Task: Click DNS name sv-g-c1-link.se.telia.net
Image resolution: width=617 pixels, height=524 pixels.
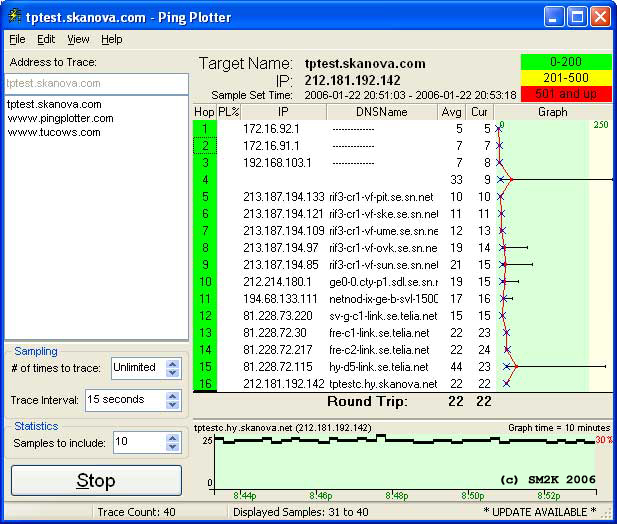Action: (x=383, y=316)
